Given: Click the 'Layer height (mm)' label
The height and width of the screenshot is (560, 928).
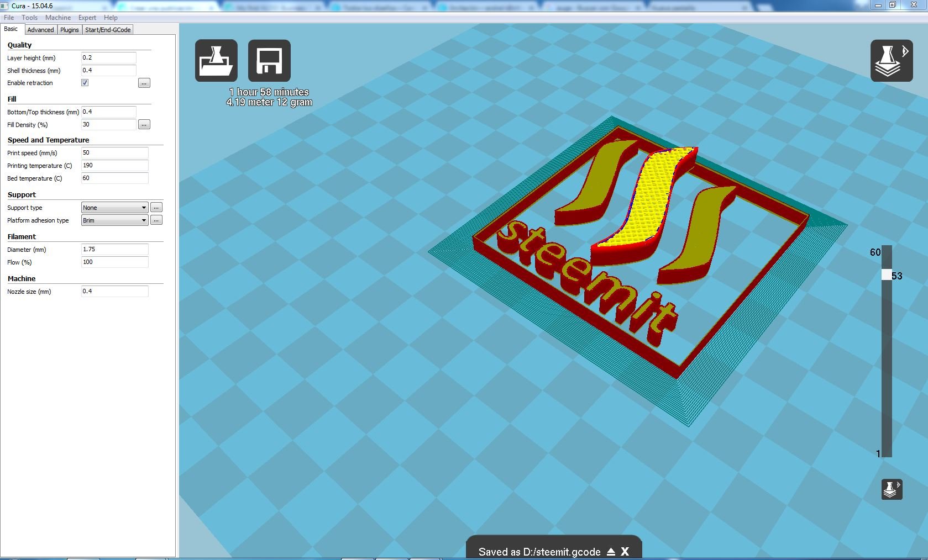Looking at the screenshot, I should (x=32, y=59).
